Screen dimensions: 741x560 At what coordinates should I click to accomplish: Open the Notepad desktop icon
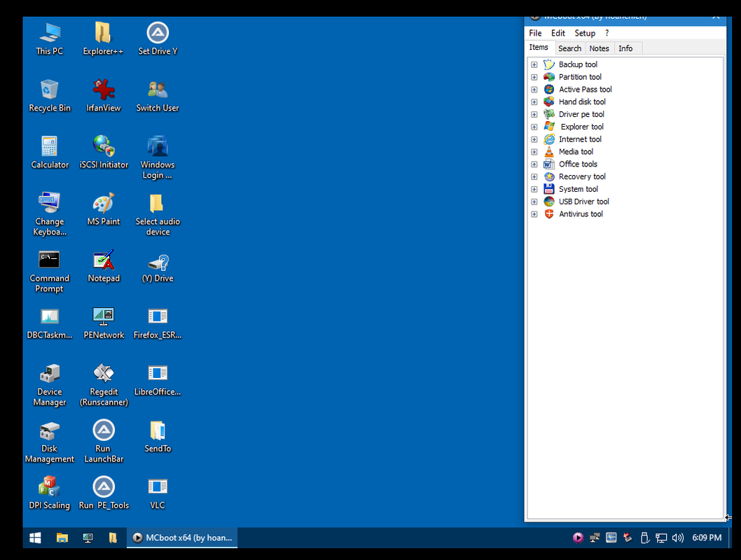104,266
